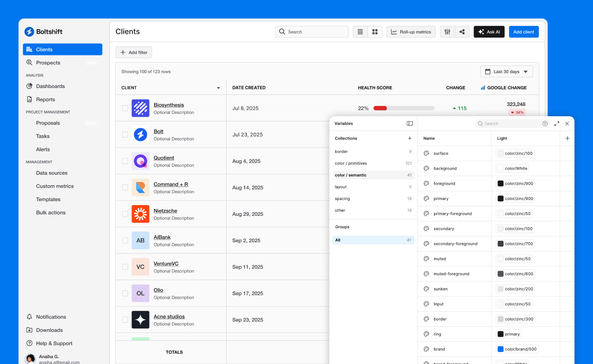Image resolution: width=593 pixels, height=364 pixels.
Task: Expand the Client column sort arrow
Action: click(218, 88)
